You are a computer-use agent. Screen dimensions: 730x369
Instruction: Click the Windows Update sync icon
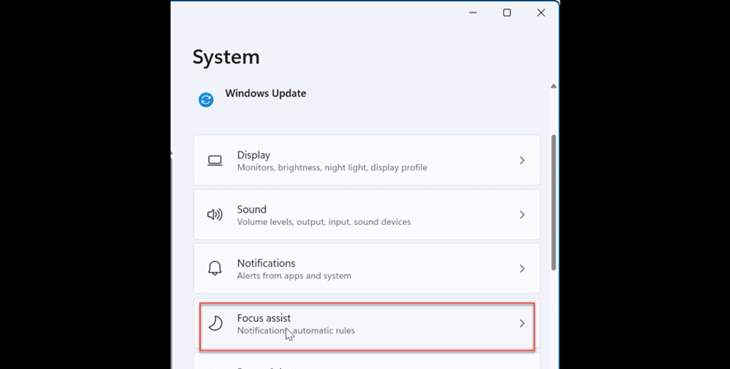click(206, 100)
